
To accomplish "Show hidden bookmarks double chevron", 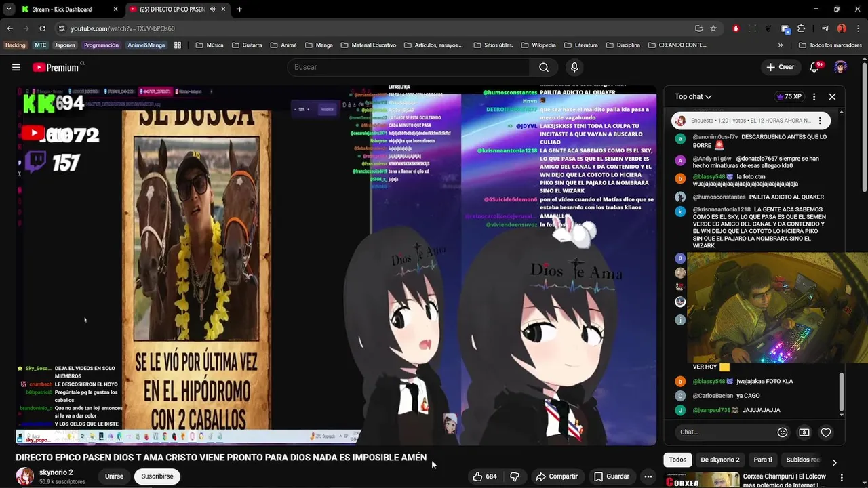I will (x=781, y=45).
